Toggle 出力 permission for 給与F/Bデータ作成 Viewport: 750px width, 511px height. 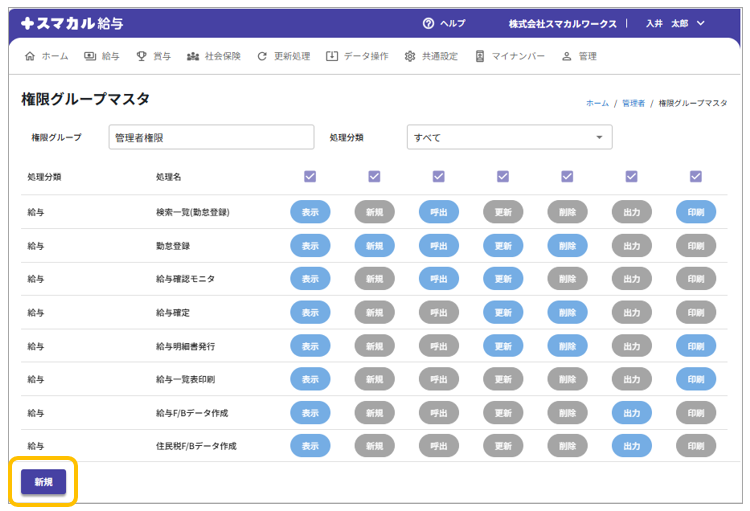[631, 412]
